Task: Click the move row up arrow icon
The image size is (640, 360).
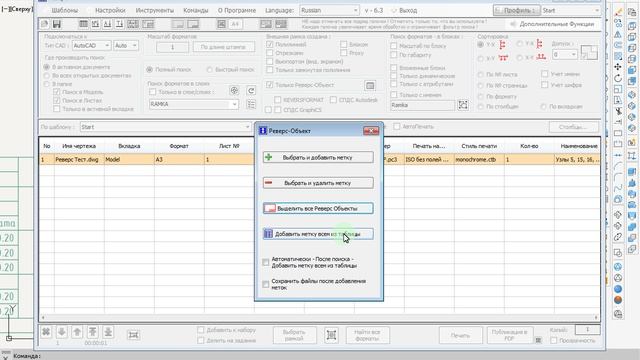Action: (77, 332)
